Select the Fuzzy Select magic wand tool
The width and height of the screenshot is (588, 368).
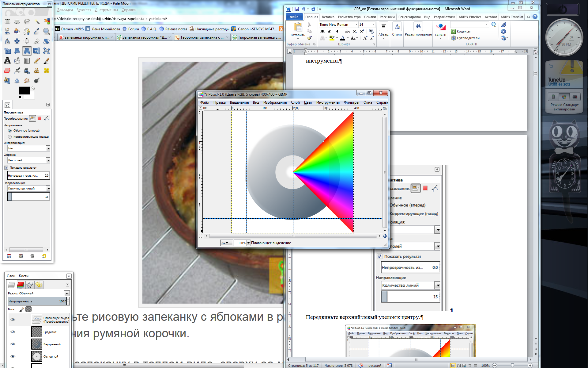click(37, 21)
